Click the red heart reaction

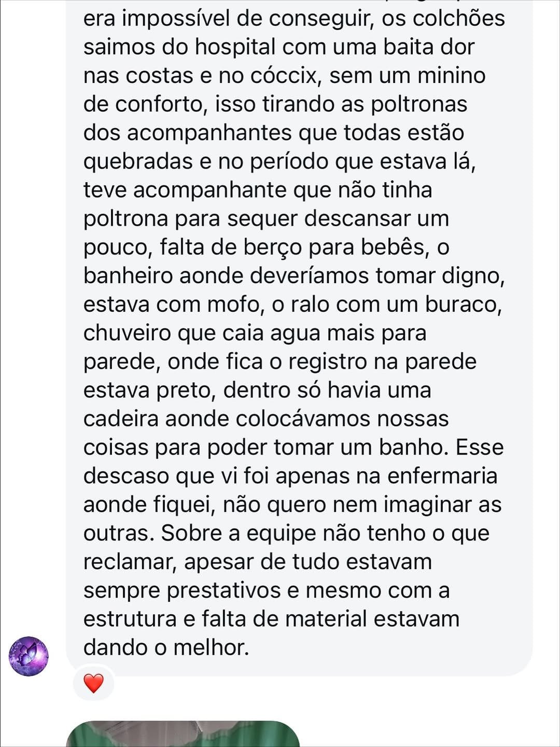point(93,683)
